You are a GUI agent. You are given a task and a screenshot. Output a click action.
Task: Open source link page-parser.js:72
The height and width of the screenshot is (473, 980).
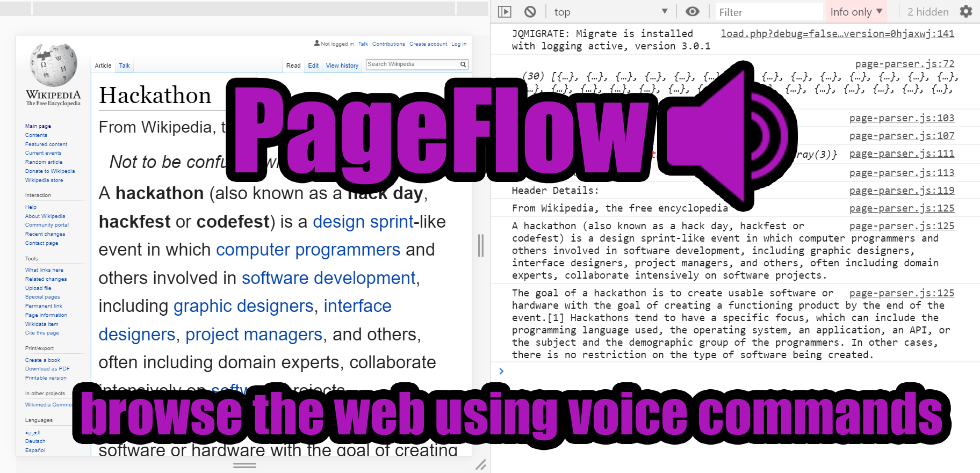pos(905,64)
